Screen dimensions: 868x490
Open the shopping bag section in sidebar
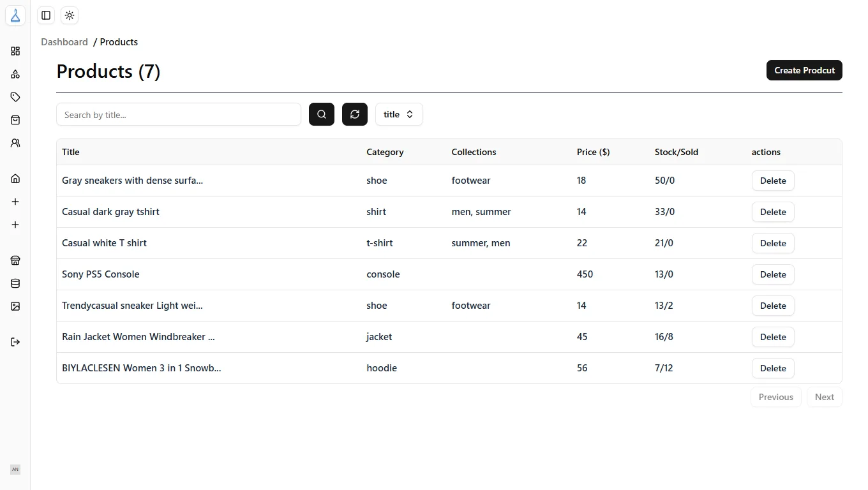(x=15, y=120)
